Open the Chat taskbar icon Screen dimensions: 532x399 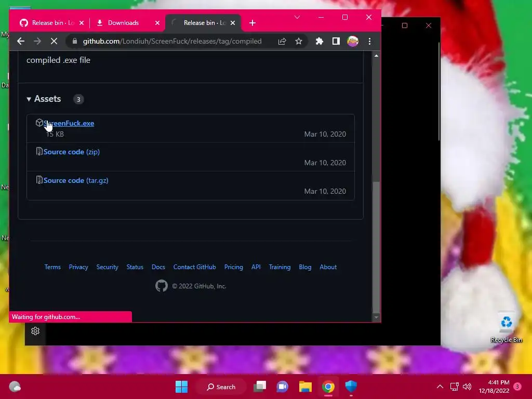pos(282,387)
